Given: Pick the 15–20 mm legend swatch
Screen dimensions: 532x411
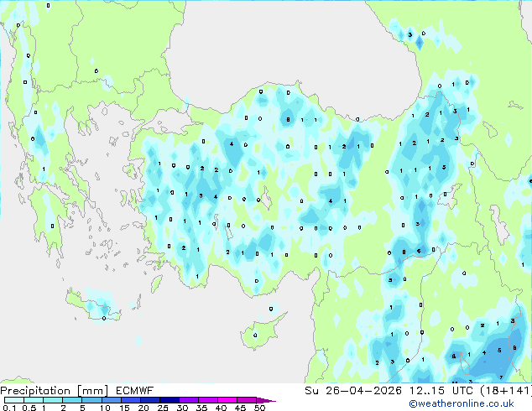Looking at the screenshot, I should click(x=131, y=400).
